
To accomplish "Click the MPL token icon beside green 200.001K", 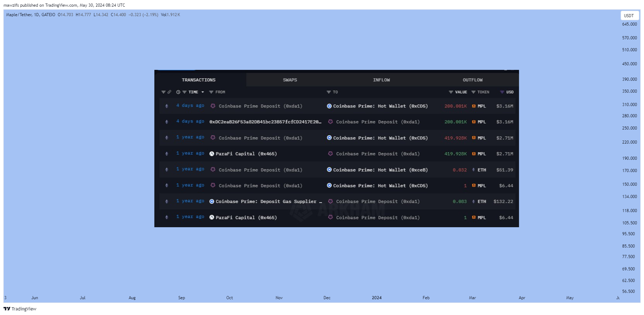I will [x=474, y=122].
